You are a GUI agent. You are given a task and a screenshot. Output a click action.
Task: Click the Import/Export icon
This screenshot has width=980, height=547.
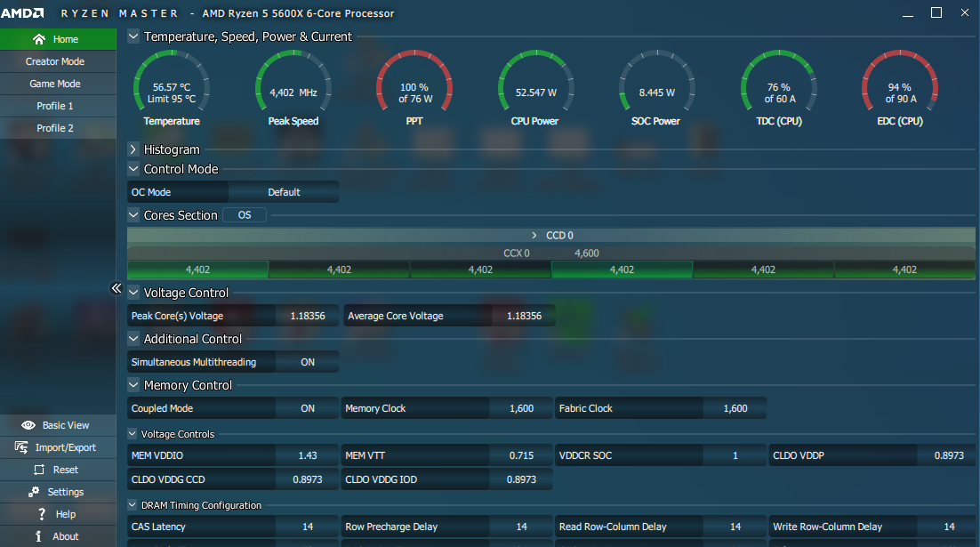tap(21, 447)
